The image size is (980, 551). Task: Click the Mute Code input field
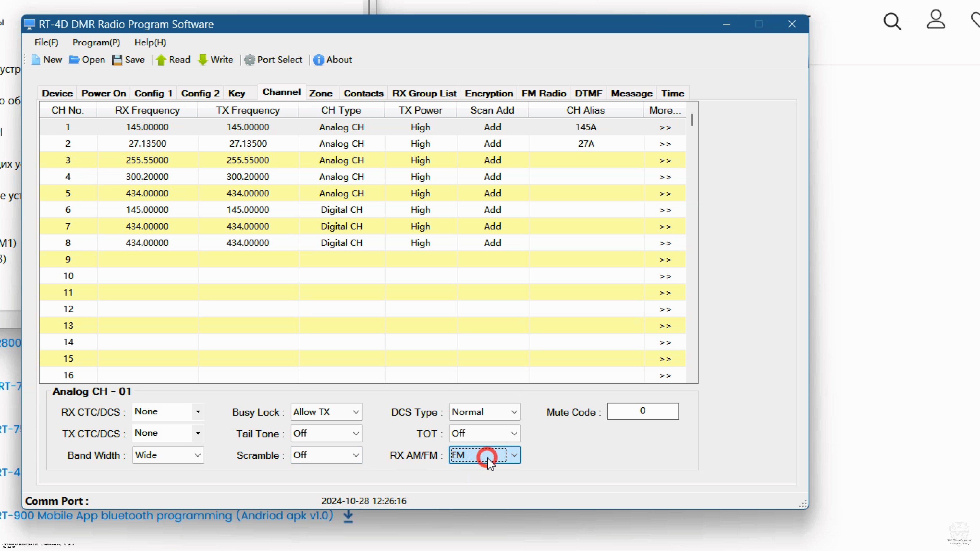click(643, 411)
